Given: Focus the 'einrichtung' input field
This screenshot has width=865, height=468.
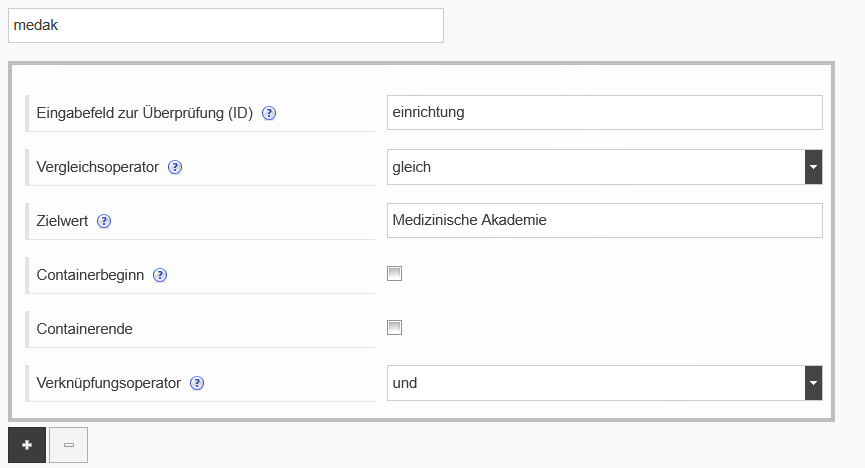Looking at the screenshot, I should tap(604, 113).
